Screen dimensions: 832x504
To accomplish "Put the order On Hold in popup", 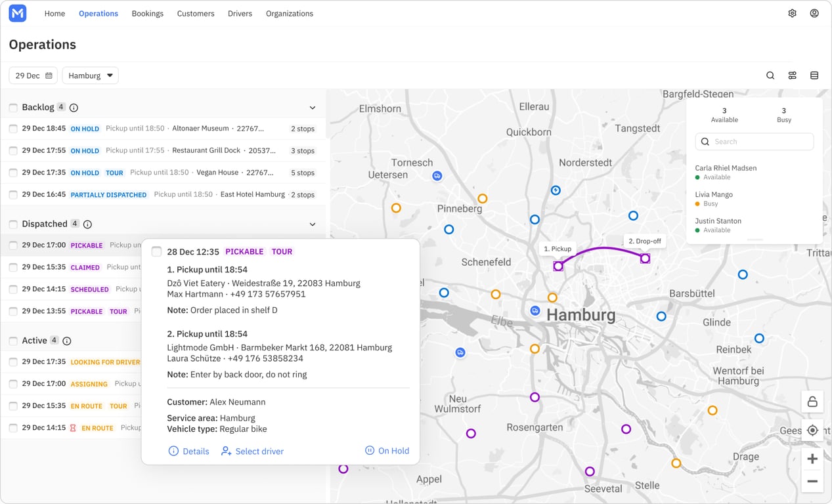I will pyautogui.click(x=387, y=450).
